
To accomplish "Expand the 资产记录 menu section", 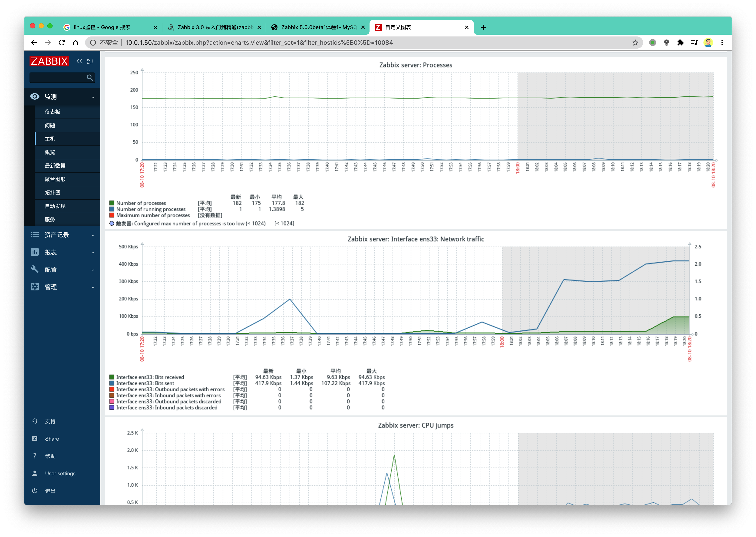I will [x=93, y=235].
